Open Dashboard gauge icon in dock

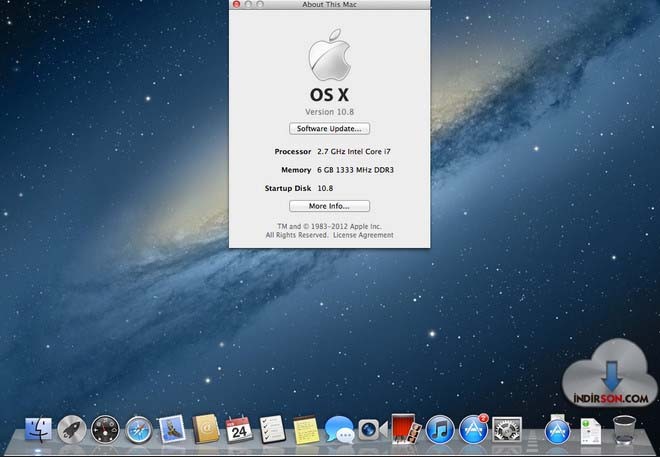click(x=105, y=430)
